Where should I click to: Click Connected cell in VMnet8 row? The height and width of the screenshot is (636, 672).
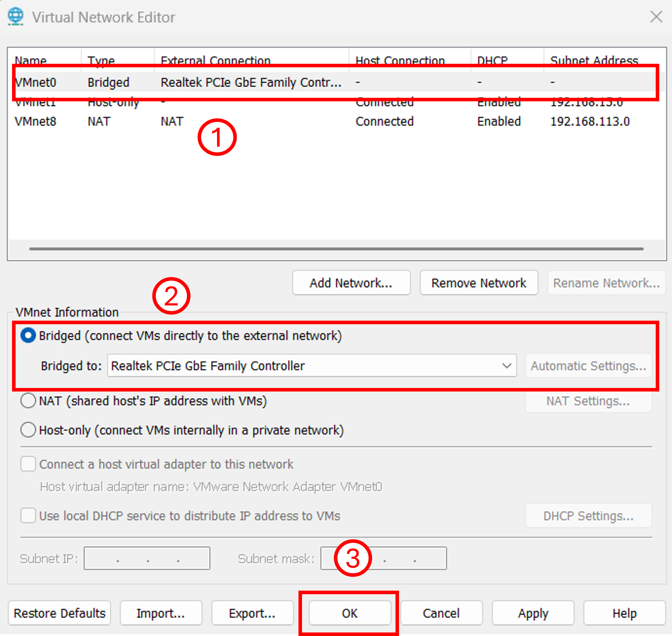tap(385, 122)
